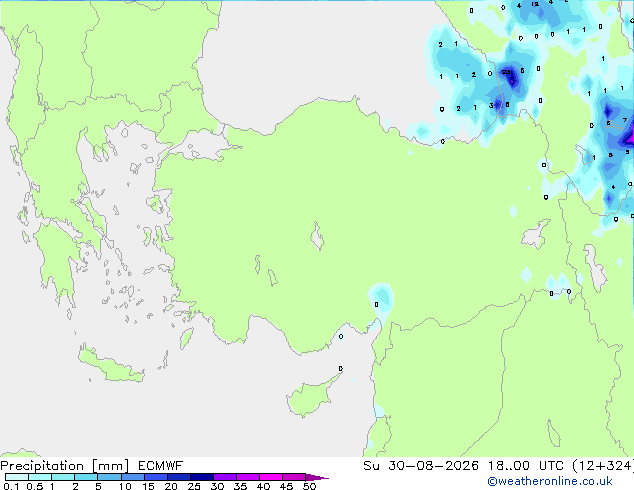Click the legend value '0.5'

click(x=34, y=486)
